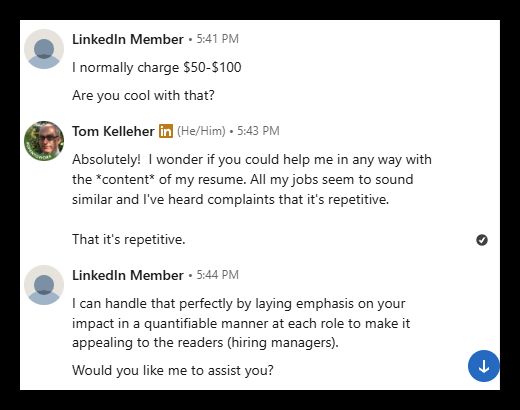
Task: Click the LinkedIn Member name at 5:44 PM
Action: pyautogui.click(x=128, y=275)
